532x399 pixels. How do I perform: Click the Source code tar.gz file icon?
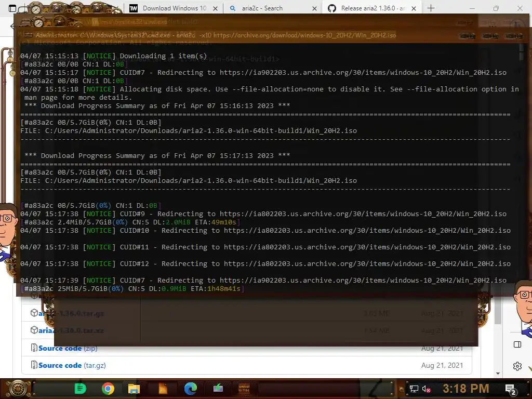point(34,365)
